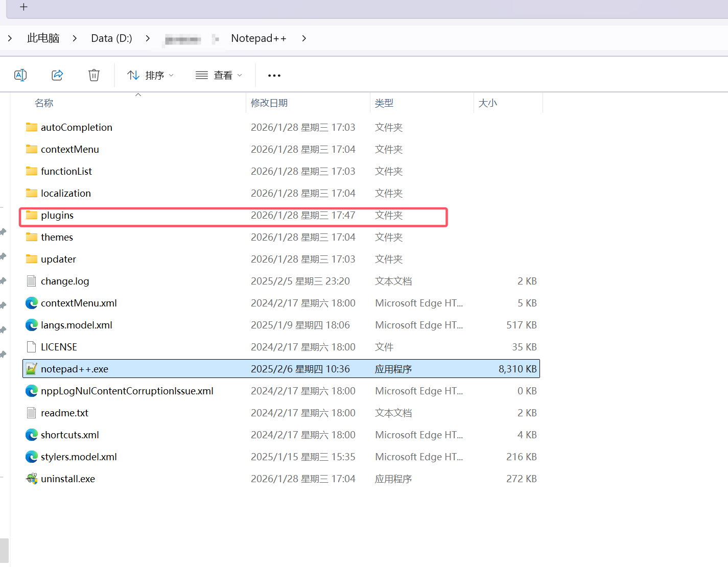Click shortcuts.xml Edge file icon
Screen dimensions: 728x567
[x=32, y=435]
